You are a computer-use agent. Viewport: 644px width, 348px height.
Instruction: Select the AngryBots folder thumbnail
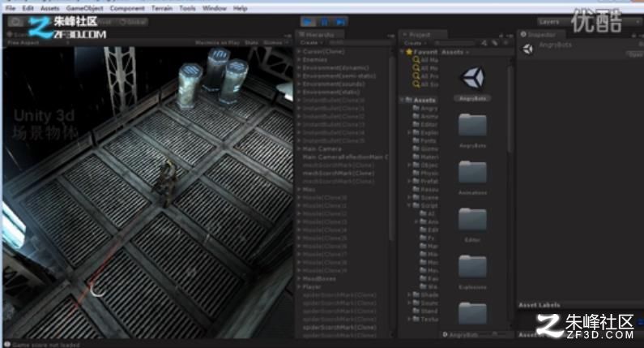tap(472, 125)
